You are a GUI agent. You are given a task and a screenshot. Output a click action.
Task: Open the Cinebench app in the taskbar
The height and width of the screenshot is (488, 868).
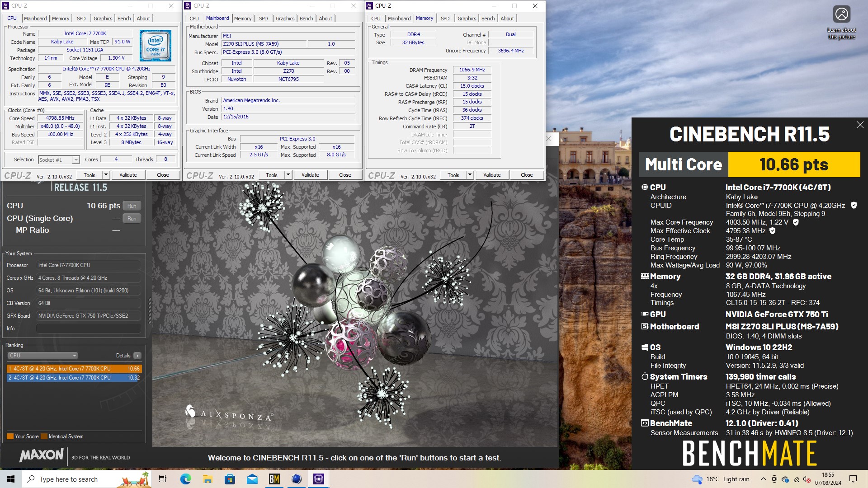[297, 479]
